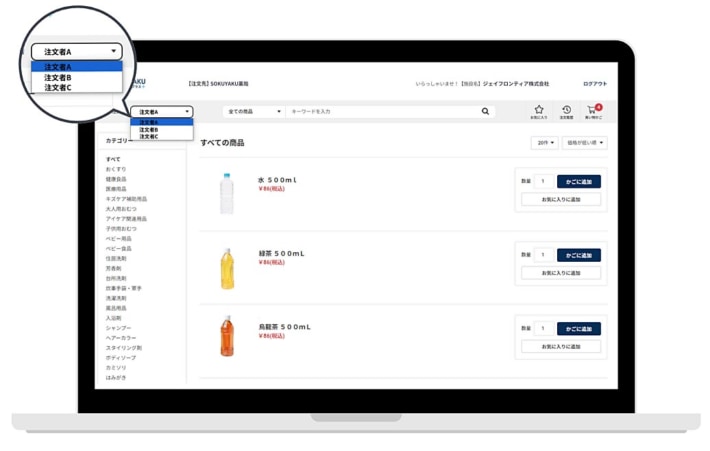Click the quantity field for oolong tea
Image resolution: width=710 pixels, height=451 pixels.
click(x=543, y=328)
